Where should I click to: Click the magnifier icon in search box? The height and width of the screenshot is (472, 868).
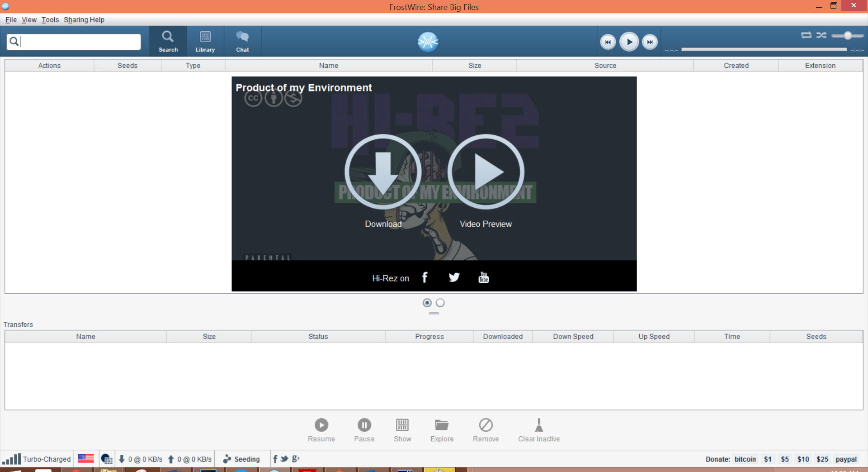coord(14,42)
